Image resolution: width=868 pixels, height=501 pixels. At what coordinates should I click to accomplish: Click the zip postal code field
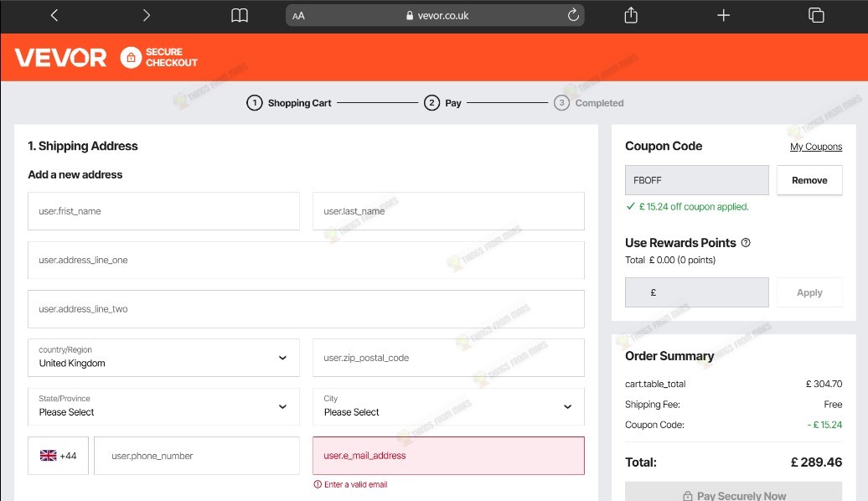click(x=448, y=358)
